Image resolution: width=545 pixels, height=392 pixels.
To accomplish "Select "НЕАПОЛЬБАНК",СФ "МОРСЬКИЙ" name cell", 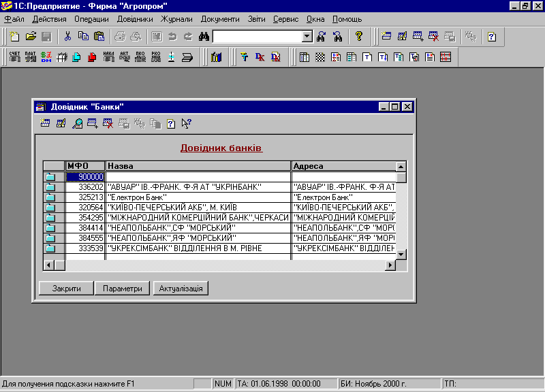I will pyautogui.click(x=198, y=228).
